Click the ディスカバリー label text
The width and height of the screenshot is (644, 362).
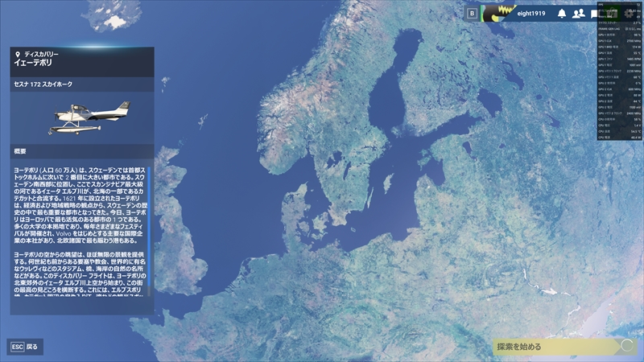tap(41, 54)
